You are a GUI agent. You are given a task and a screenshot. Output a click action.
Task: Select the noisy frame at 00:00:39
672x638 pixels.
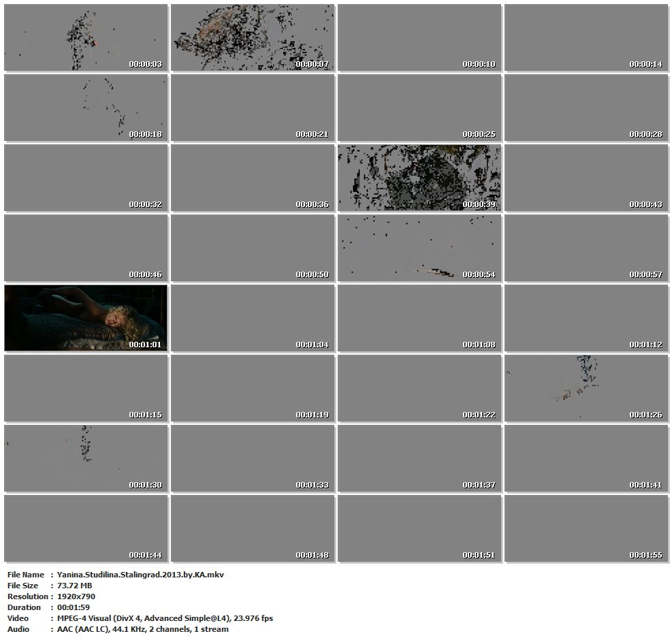(x=419, y=178)
